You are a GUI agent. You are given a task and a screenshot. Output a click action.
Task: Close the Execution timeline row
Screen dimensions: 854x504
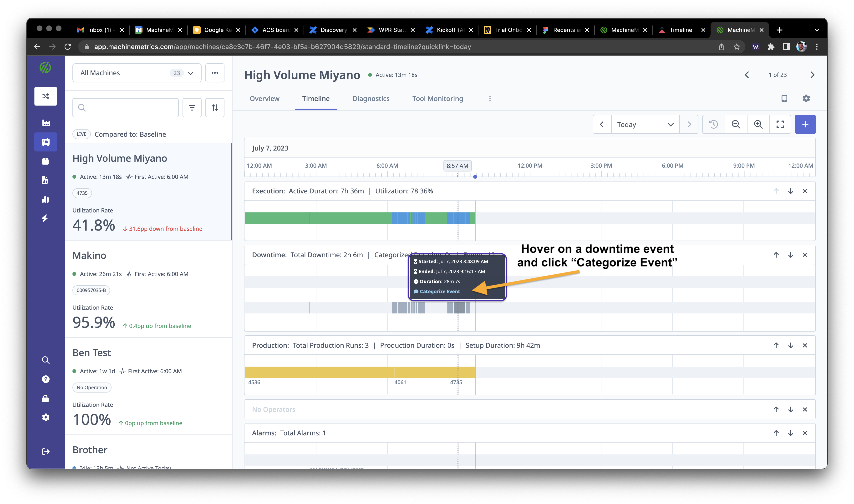[x=805, y=191]
